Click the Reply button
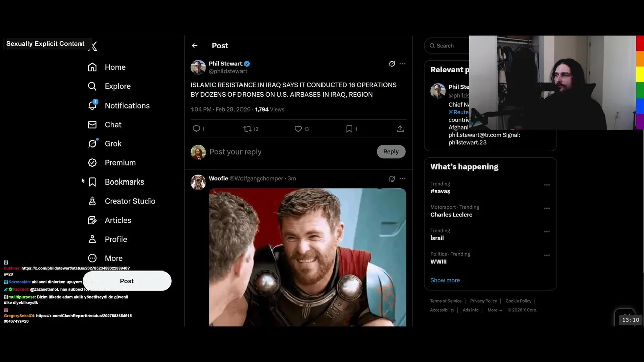 [x=391, y=152]
